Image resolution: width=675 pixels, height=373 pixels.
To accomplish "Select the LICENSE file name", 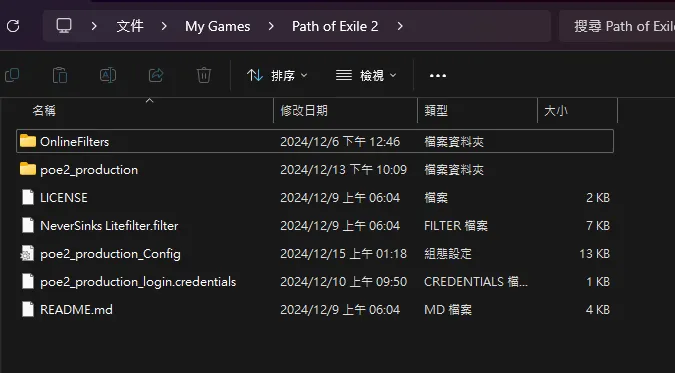I will click(64, 198).
